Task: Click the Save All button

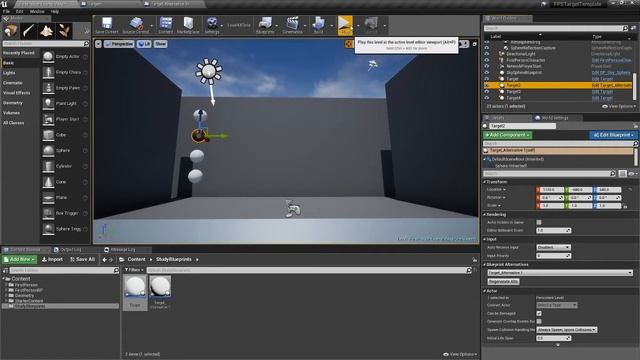Action: click(x=82, y=260)
